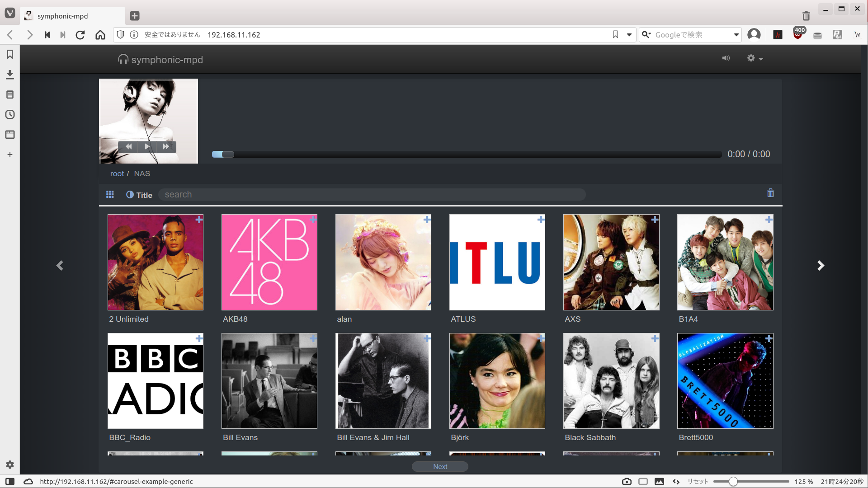This screenshot has width=868, height=488.
Task: Click the now-playing album cover
Action: [148, 121]
